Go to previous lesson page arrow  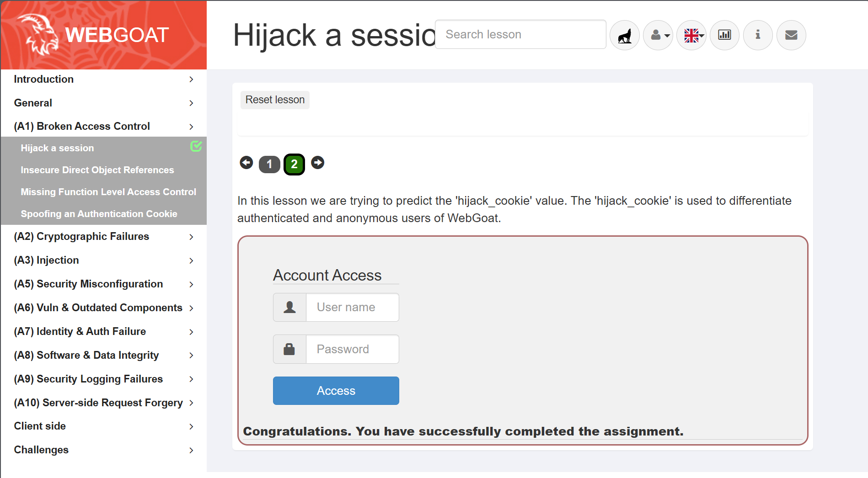point(246,163)
